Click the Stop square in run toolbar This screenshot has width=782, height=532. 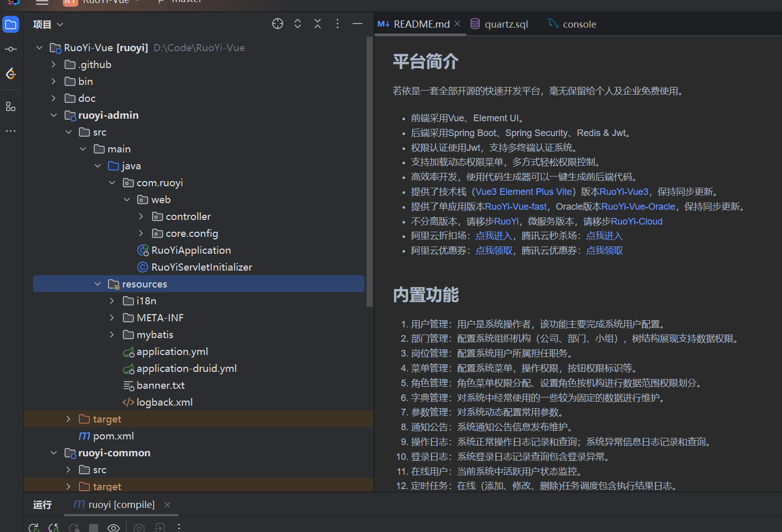[x=94, y=527]
